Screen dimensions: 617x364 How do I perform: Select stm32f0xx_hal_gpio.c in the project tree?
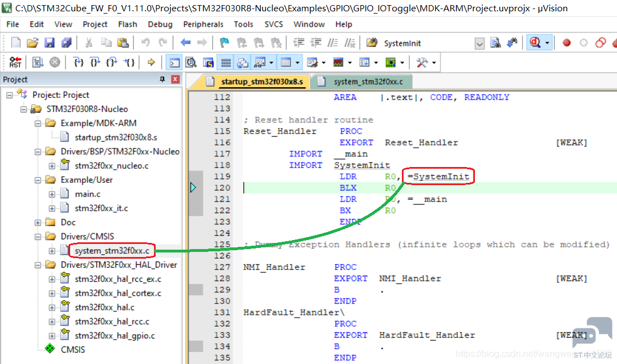pyautogui.click(x=115, y=336)
